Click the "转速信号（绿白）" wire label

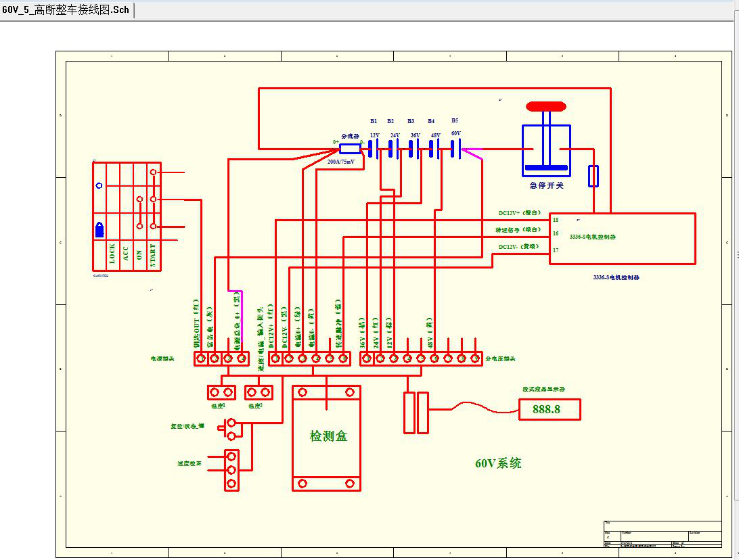click(x=518, y=230)
